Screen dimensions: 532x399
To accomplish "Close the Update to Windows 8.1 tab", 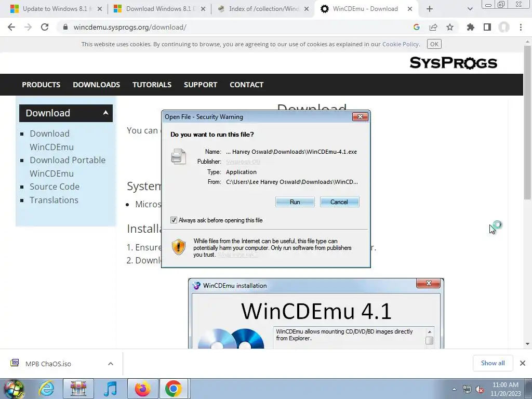I will pyautogui.click(x=100, y=9).
